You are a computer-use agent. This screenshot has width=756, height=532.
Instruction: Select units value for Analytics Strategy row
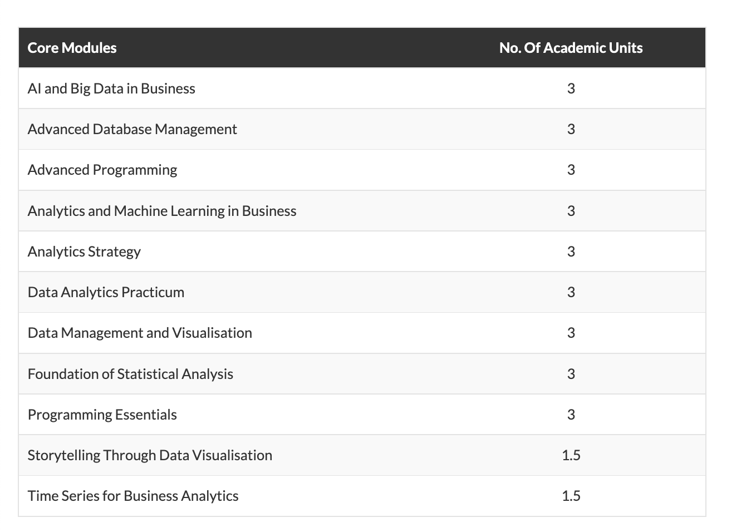point(571,252)
